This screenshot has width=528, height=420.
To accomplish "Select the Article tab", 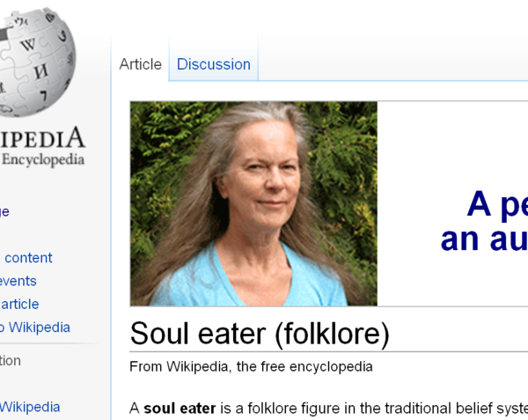I will 141,64.
